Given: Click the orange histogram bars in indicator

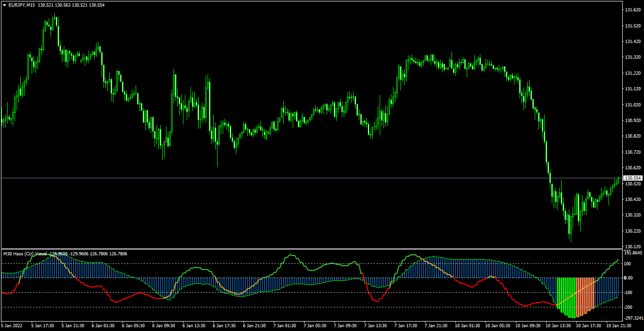Looking at the screenshot, I should [x=586, y=296].
